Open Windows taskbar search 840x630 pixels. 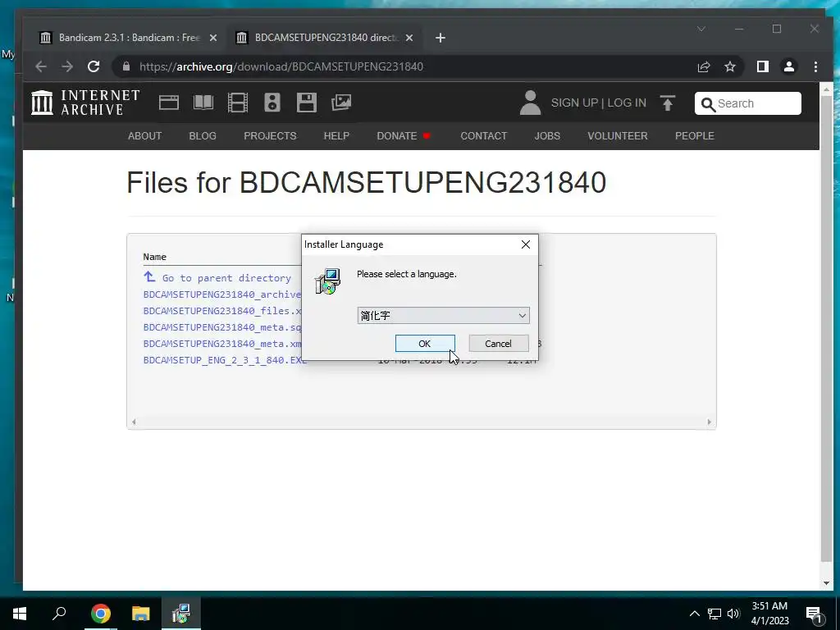tap(59, 614)
